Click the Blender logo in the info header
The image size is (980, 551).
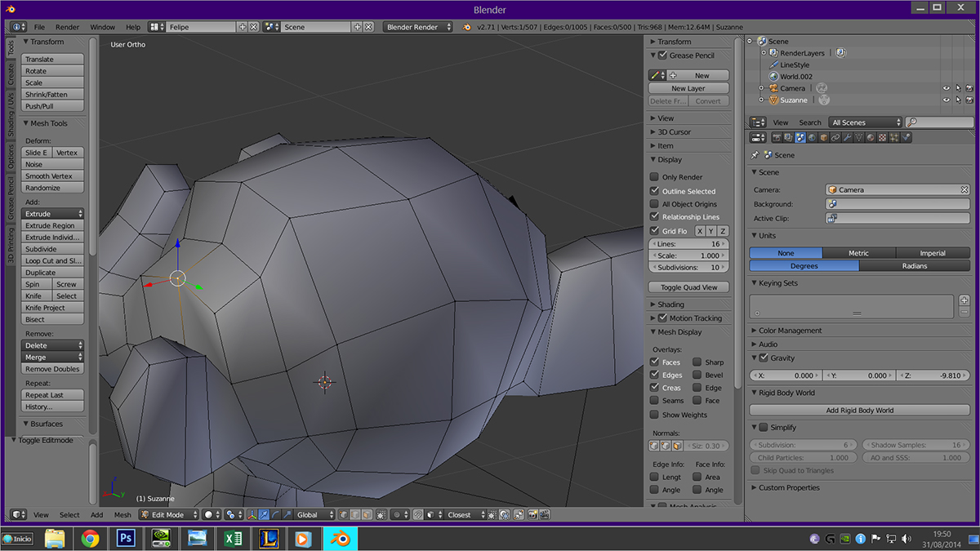466,27
